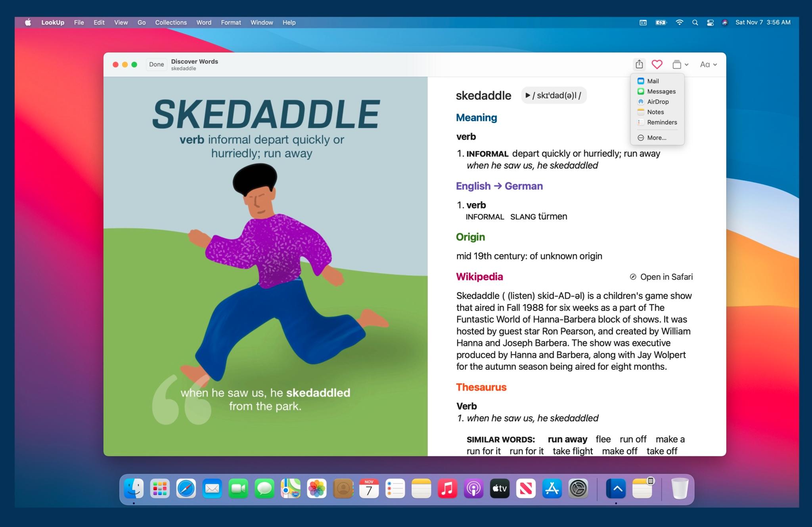812x527 pixels.
Task: Open the Apple menu
Action: tap(28, 23)
